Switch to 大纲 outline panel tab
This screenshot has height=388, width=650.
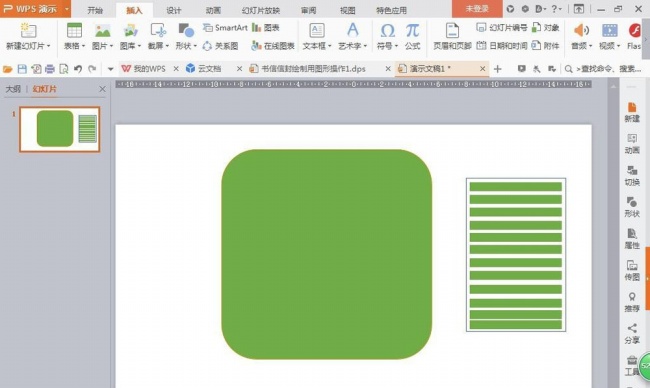pyautogui.click(x=13, y=89)
